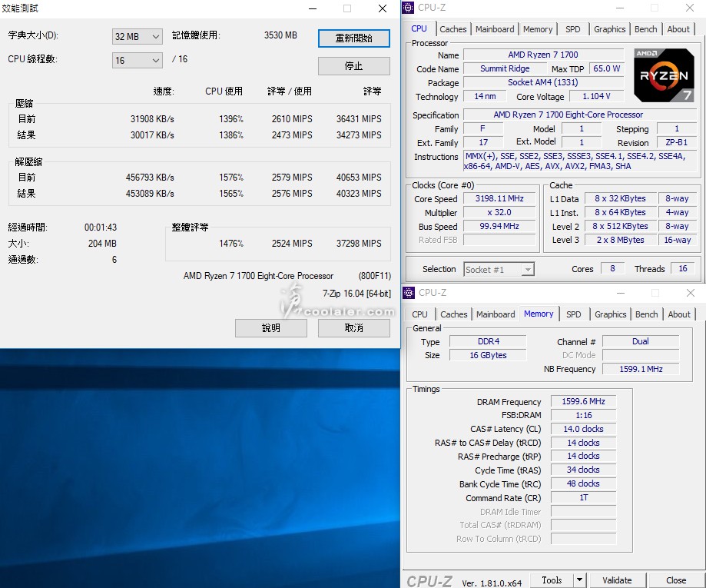Screen dimensions: 706x588
Task: Click the Package value Socket AM4 (1331)
Action: [x=543, y=82]
